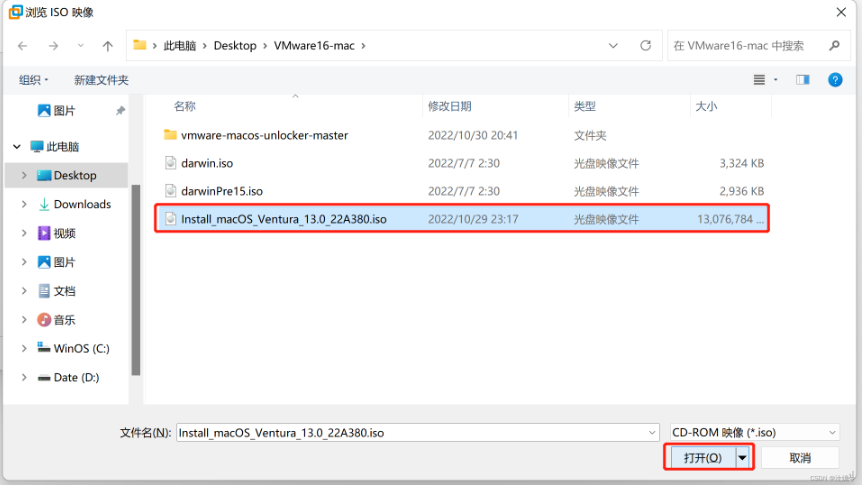
Task: Open the vmware-macos-unlocker-master folder
Action: pyautogui.click(x=264, y=135)
